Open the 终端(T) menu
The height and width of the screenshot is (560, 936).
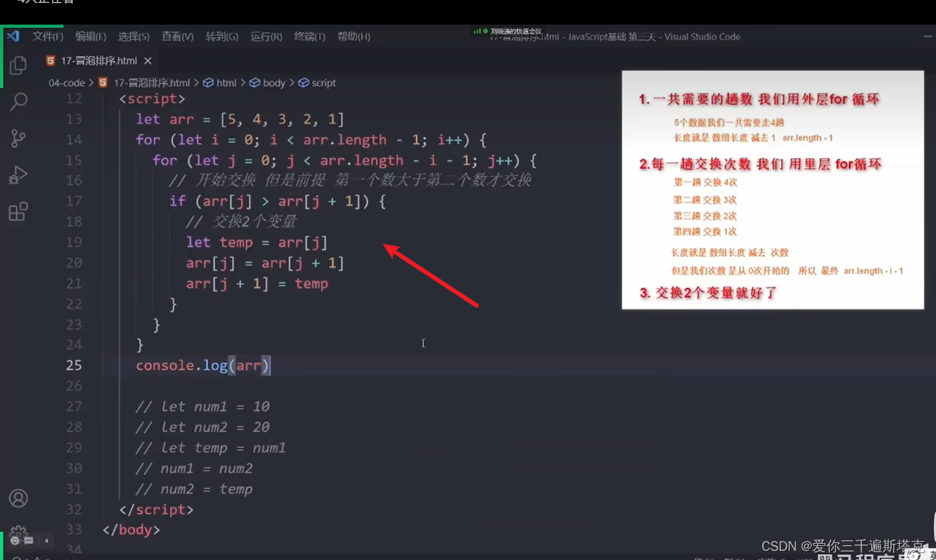tap(309, 36)
